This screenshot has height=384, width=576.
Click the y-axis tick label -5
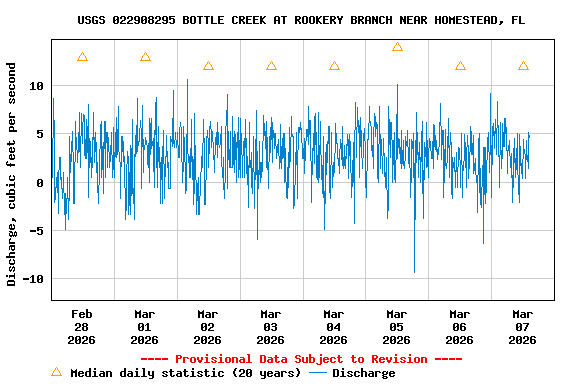coord(36,231)
